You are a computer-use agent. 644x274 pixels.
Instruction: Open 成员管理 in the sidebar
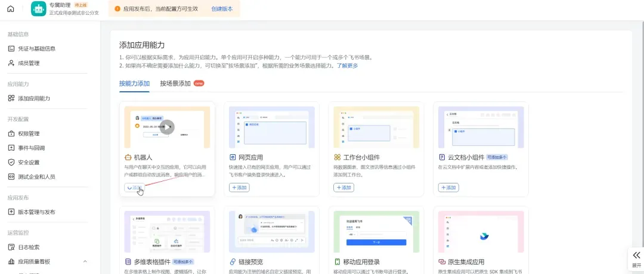[29, 63]
